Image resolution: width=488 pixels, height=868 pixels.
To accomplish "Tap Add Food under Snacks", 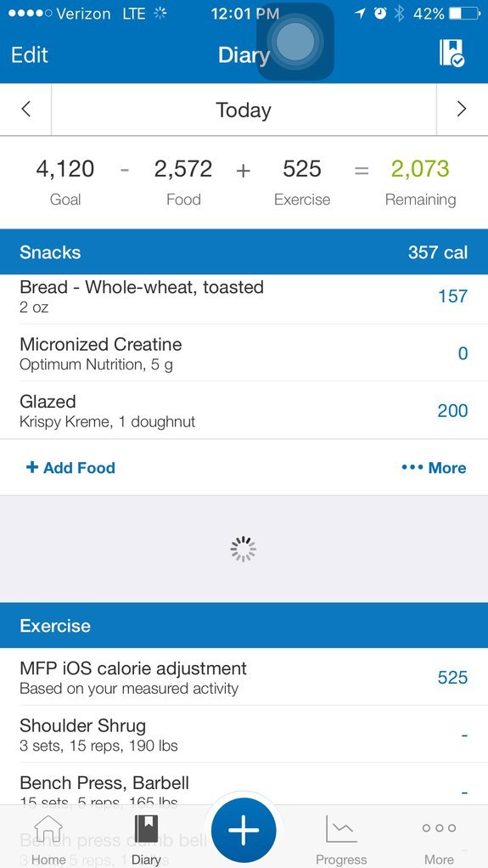I will coord(70,468).
